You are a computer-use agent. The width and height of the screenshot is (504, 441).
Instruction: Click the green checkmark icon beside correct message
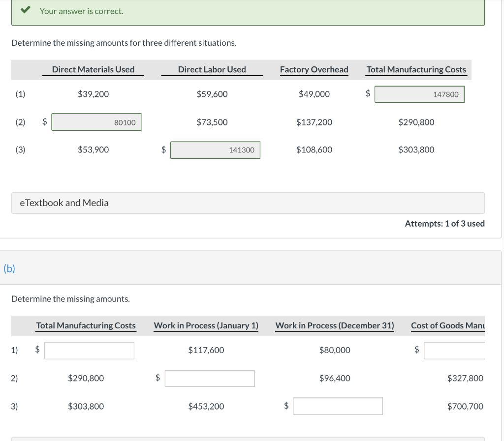[26, 10]
